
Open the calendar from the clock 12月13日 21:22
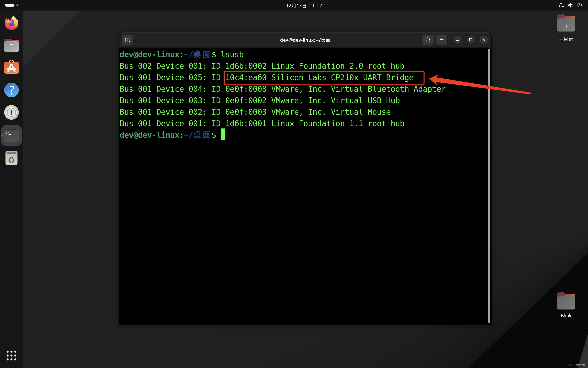point(305,6)
